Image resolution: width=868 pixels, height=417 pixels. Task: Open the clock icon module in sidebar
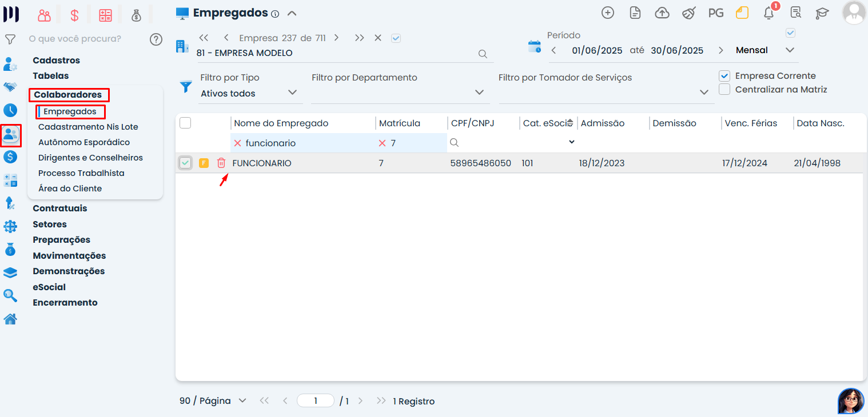10,110
